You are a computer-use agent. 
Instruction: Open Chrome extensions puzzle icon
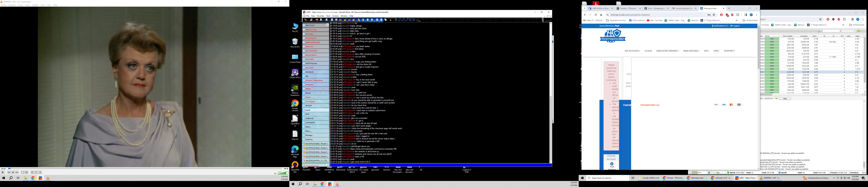[x=738, y=15]
